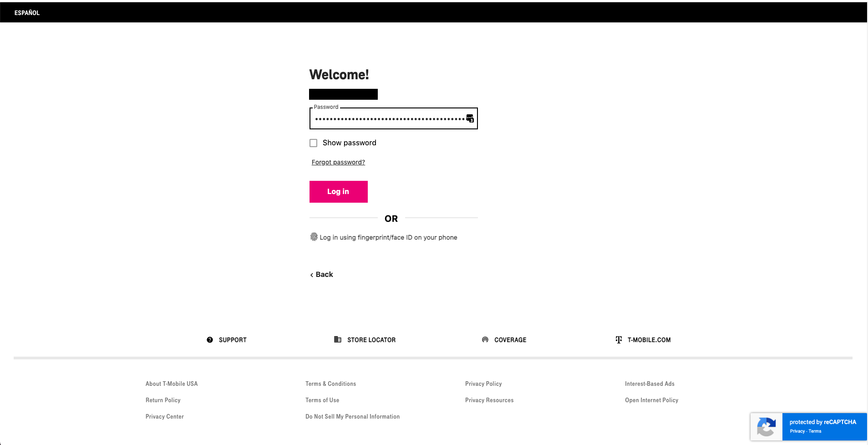Screen dimensions: 868x445
Task: Switch language to Español
Action: point(27,13)
